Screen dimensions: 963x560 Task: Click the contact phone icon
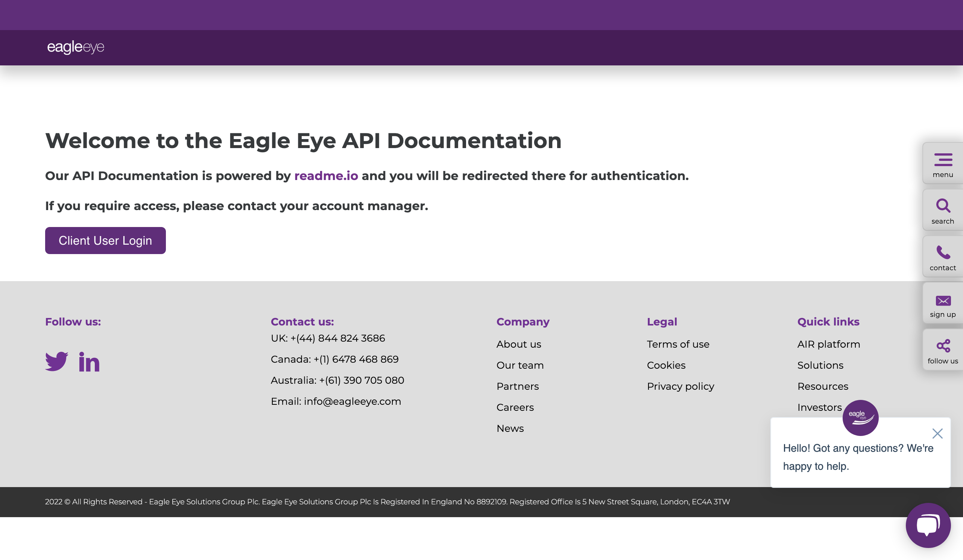[943, 252]
